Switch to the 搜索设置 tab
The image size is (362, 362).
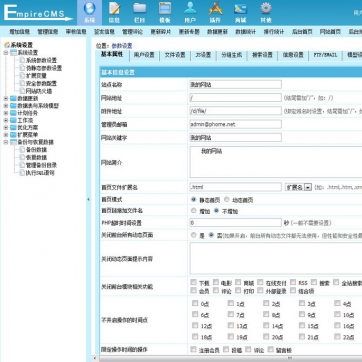[262, 55]
